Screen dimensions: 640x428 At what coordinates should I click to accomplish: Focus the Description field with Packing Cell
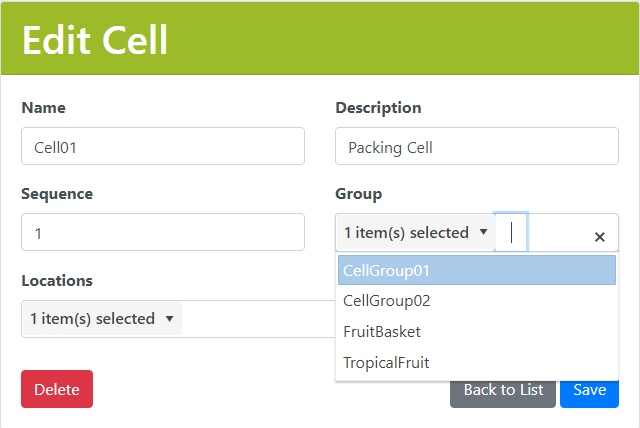point(476,146)
